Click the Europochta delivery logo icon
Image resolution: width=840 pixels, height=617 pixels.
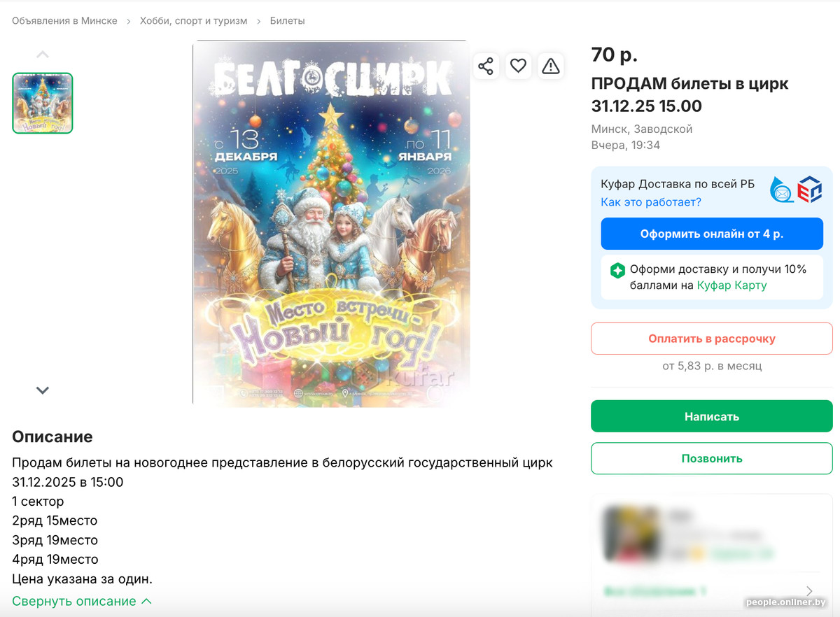coord(810,190)
